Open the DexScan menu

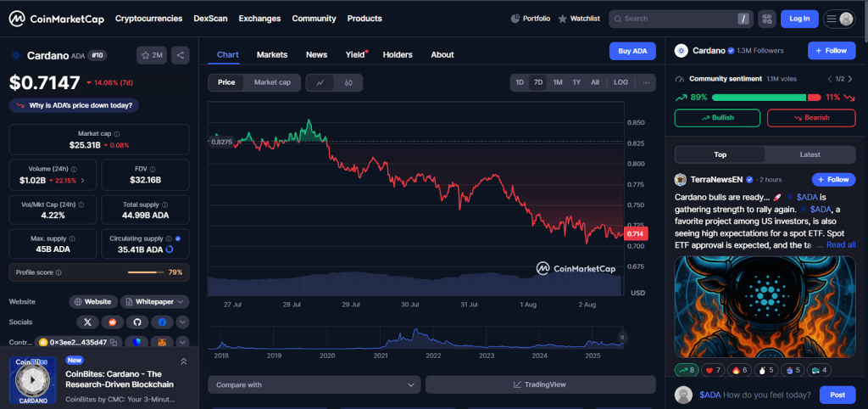(x=210, y=19)
